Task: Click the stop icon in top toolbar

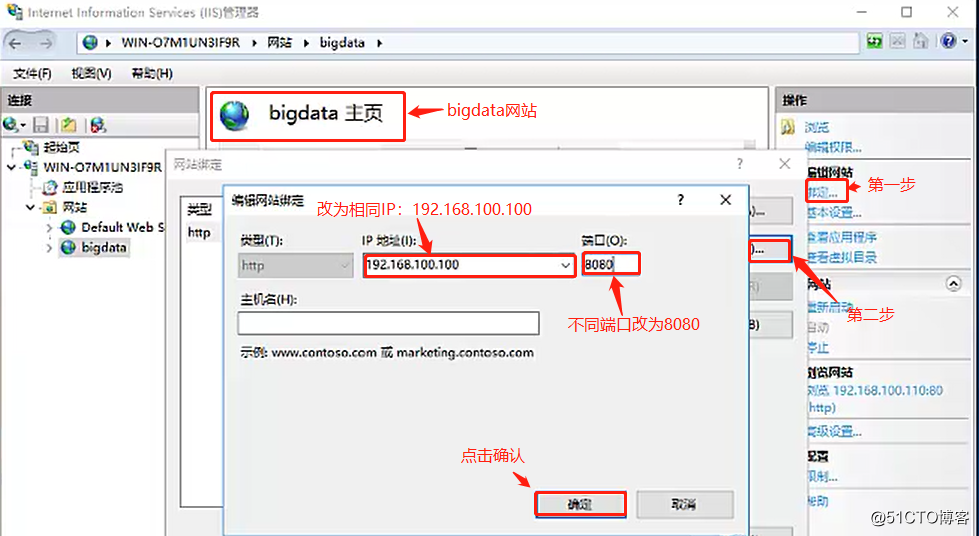Action: pos(898,42)
